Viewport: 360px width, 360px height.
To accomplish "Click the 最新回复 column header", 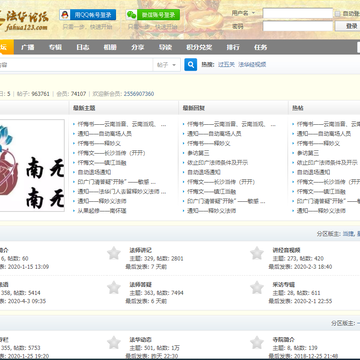I will coord(194,108).
